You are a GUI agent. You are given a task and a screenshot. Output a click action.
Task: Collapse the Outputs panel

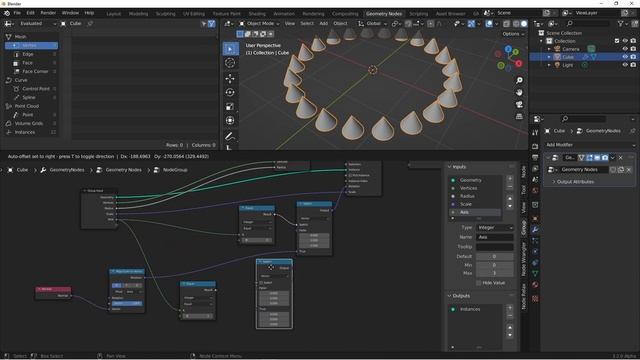click(458, 296)
